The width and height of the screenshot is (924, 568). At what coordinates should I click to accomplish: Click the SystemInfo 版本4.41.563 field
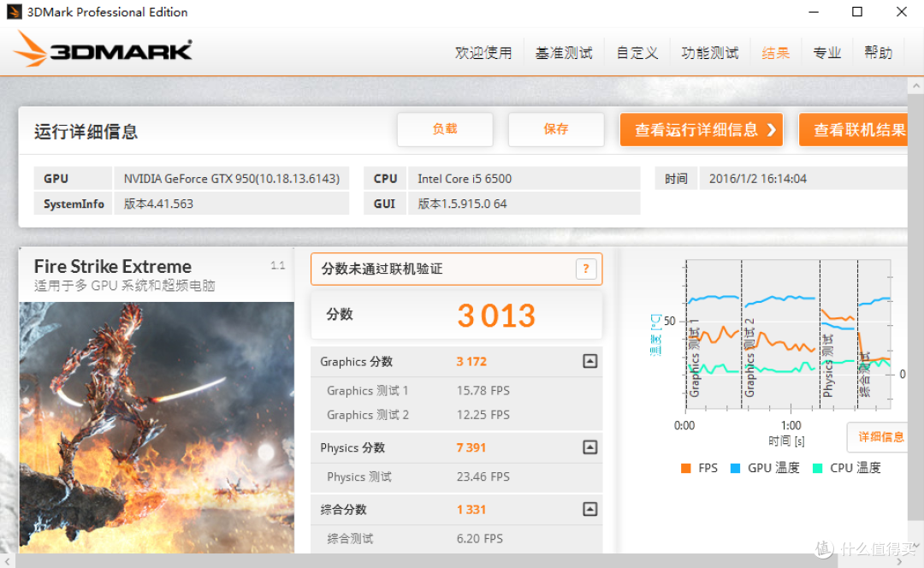coord(232,204)
